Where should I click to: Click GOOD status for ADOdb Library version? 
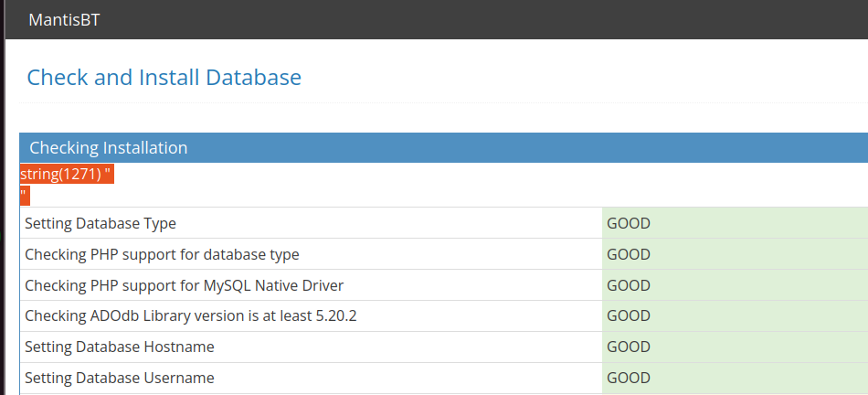tap(629, 316)
